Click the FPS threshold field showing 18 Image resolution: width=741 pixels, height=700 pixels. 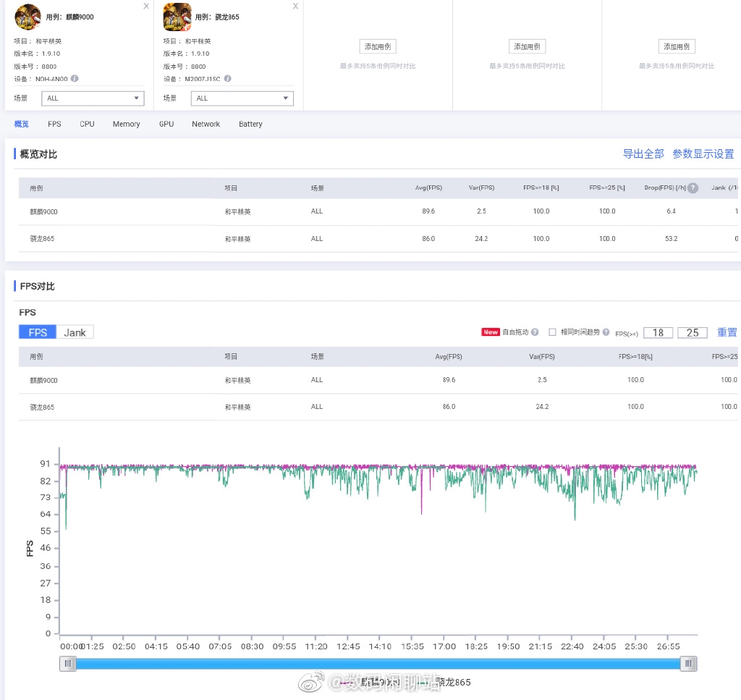coord(658,332)
